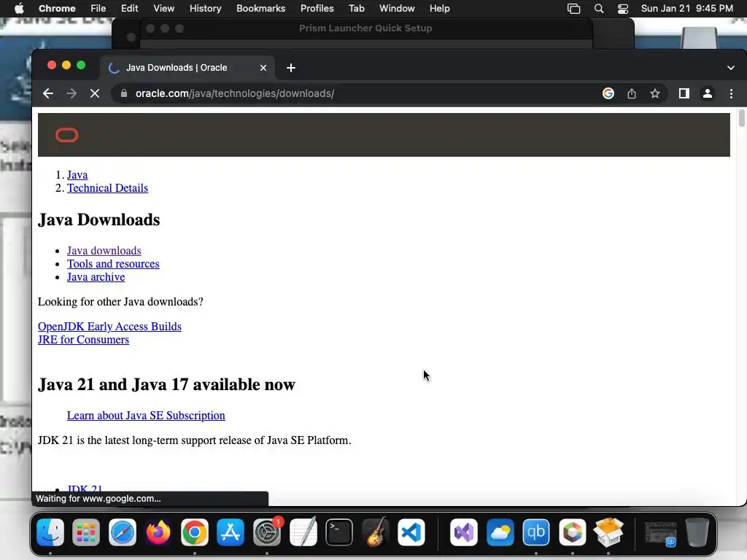Click the oracle.com URL address field

click(234, 93)
